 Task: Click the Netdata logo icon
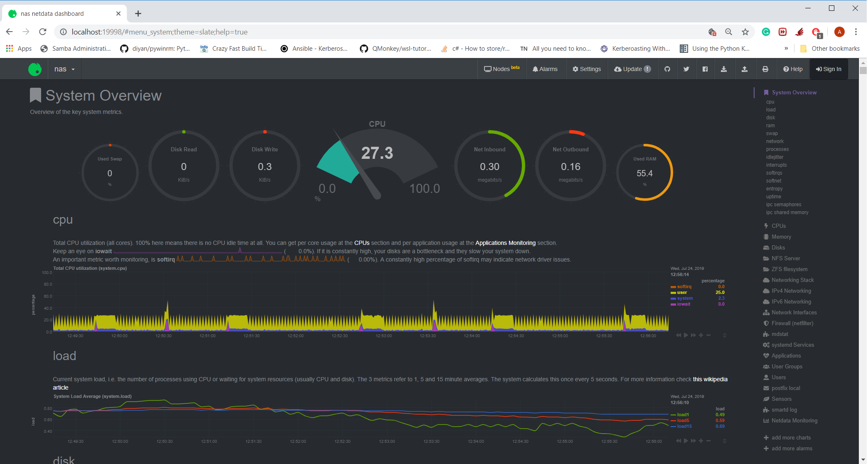(x=35, y=69)
